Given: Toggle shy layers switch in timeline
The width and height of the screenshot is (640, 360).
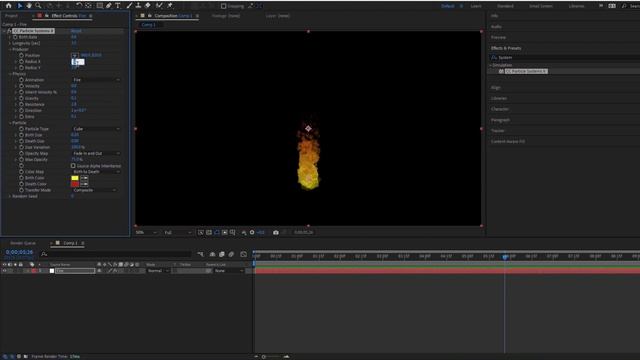Looking at the screenshot, I should coord(212,254).
